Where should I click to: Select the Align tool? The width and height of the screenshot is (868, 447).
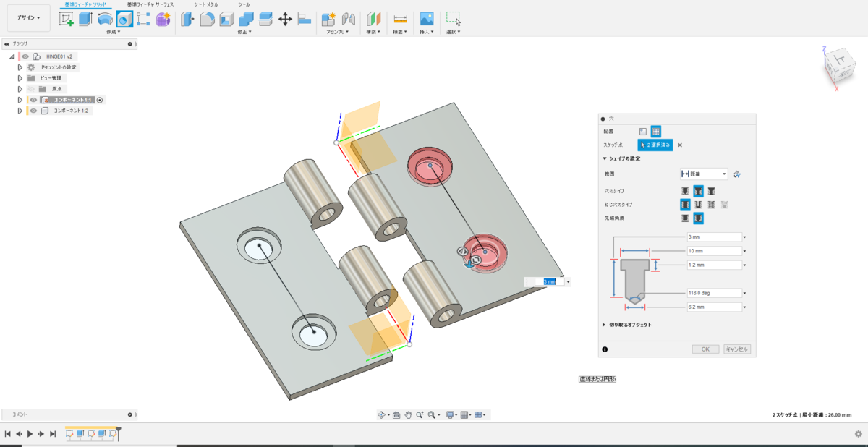click(x=305, y=20)
